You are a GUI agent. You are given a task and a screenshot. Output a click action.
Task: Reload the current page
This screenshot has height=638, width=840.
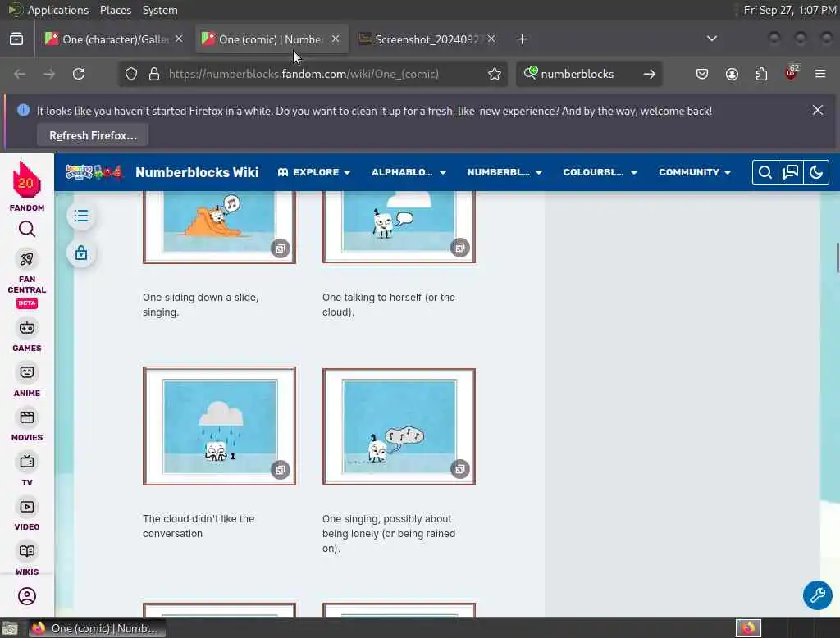(79, 74)
